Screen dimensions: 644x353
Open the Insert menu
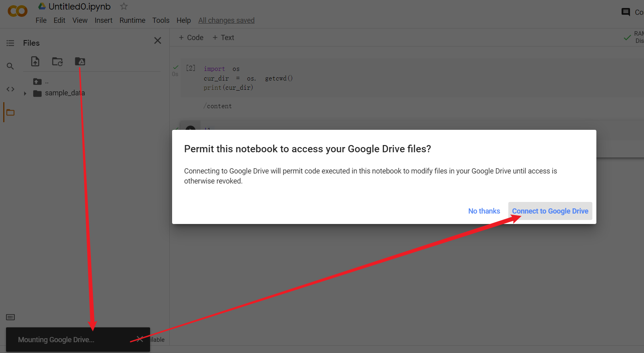coord(103,20)
